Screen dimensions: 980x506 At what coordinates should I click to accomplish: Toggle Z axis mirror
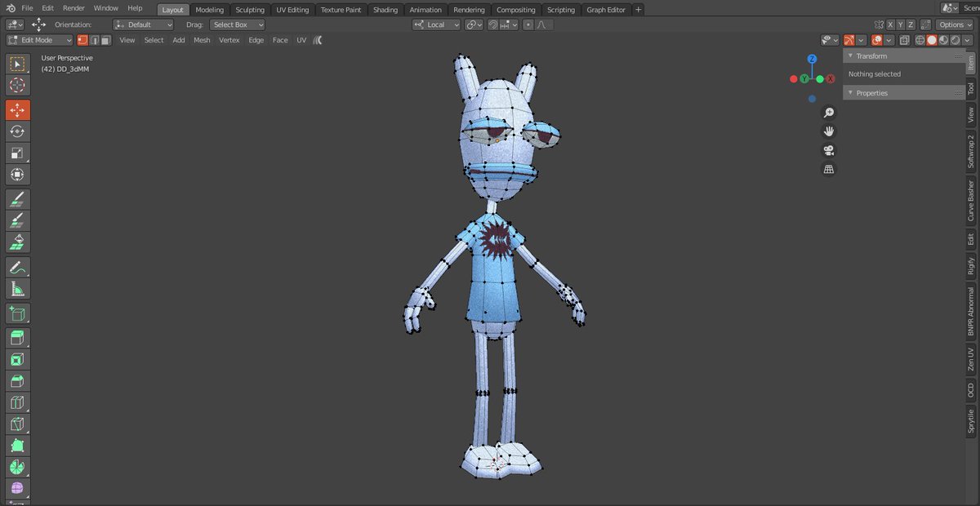point(911,24)
